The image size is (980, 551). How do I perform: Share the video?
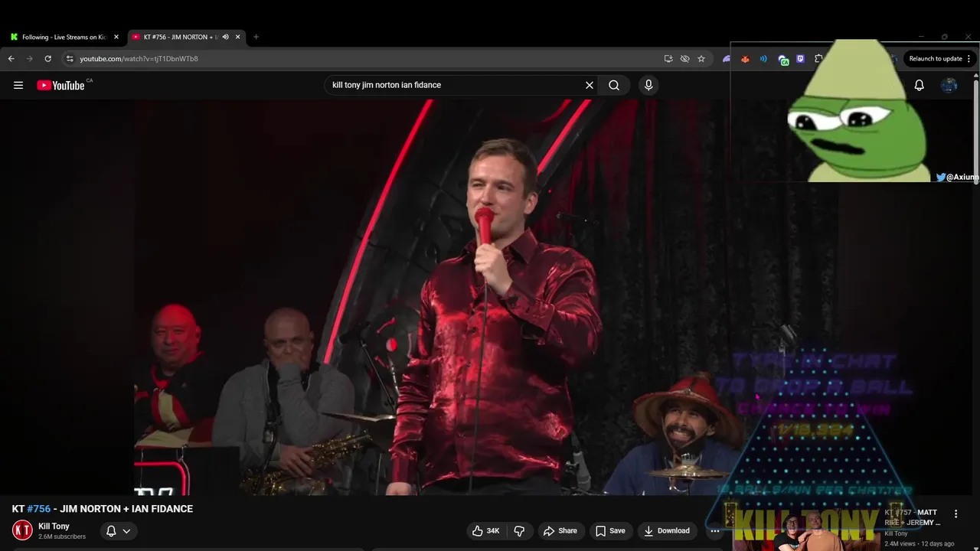click(x=560, y=530)
